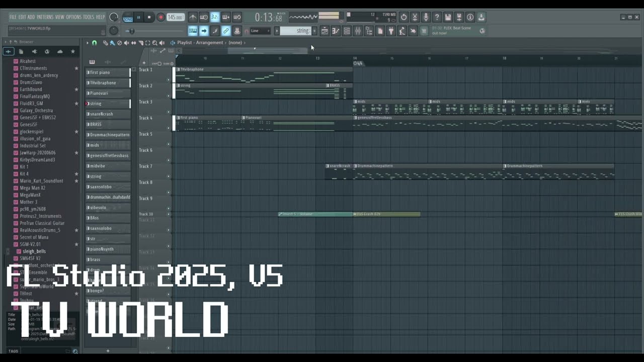Open the plugin picker plug icon
644x362 pixels.
click(391, 31)
